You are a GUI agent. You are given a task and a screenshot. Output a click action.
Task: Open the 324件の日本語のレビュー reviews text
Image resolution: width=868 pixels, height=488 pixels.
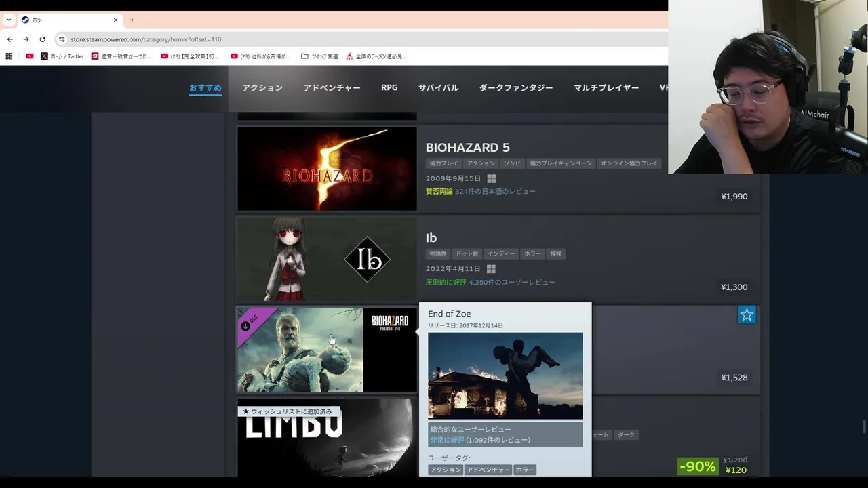coord(495,192)
